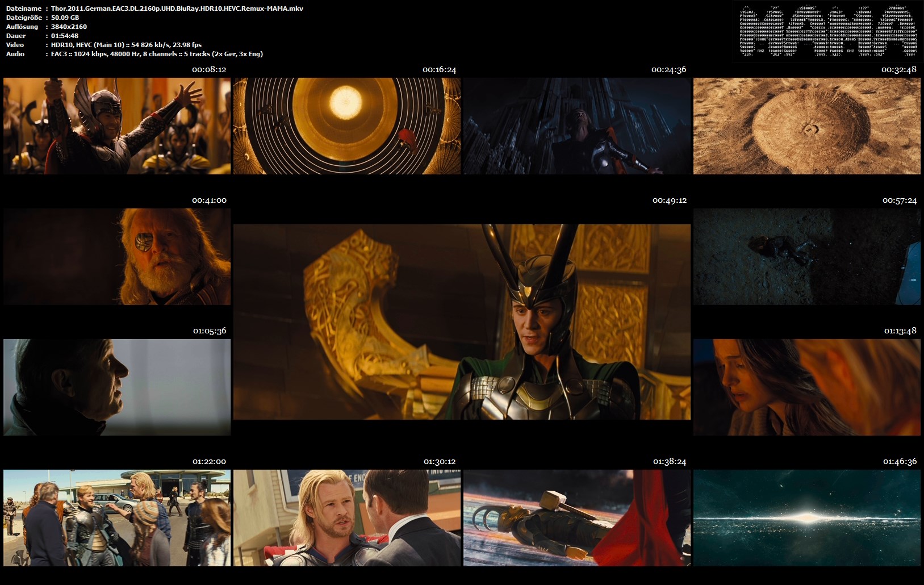Image resolution: width=924 pixels, height=585 pixels.
Task: Click the street crowd frame at 01:22:00
Action: [x=117, y=518]
